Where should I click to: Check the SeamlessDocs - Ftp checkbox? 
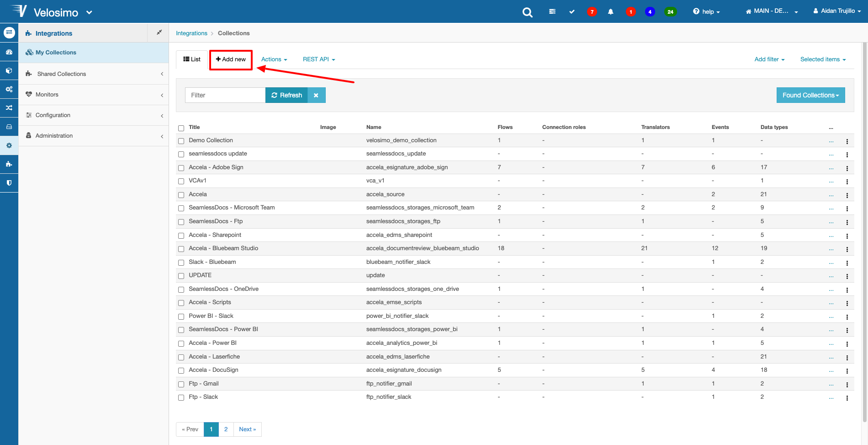point(181,222)
